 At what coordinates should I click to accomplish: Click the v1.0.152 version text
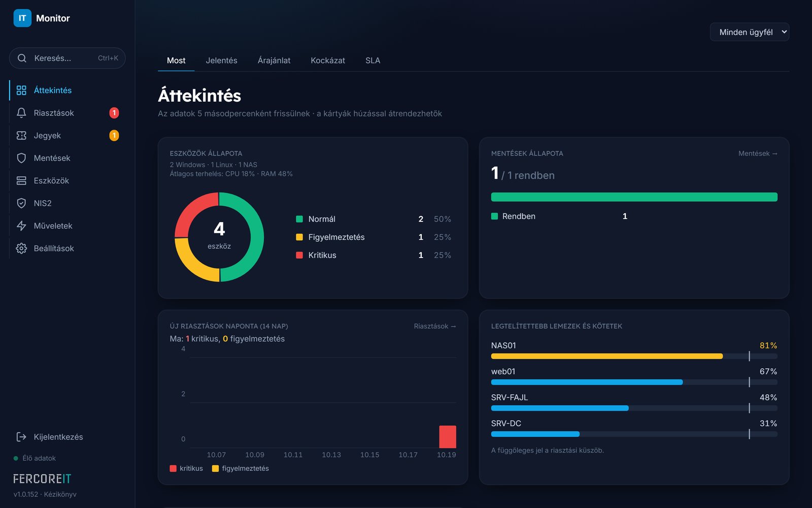pos(26,494)
